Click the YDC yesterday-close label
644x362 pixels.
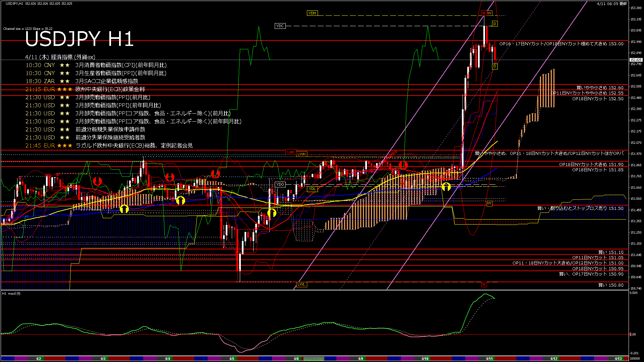[x=280, y=26]
